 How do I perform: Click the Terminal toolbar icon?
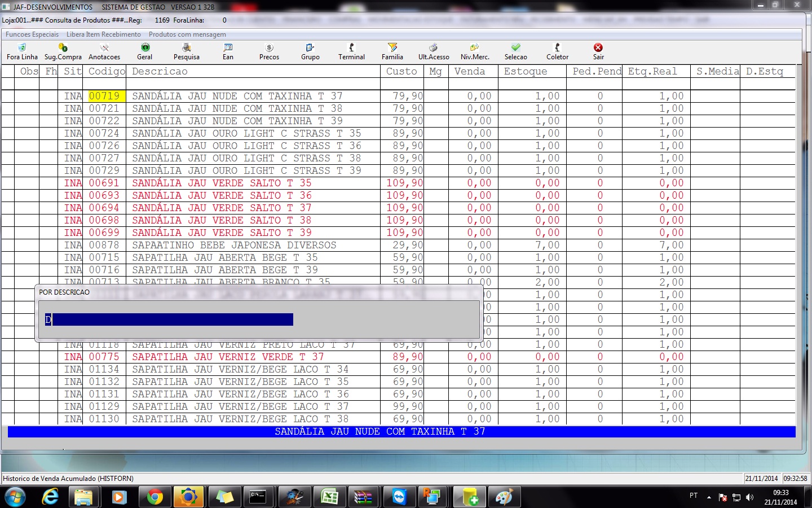tap(351, 48)
